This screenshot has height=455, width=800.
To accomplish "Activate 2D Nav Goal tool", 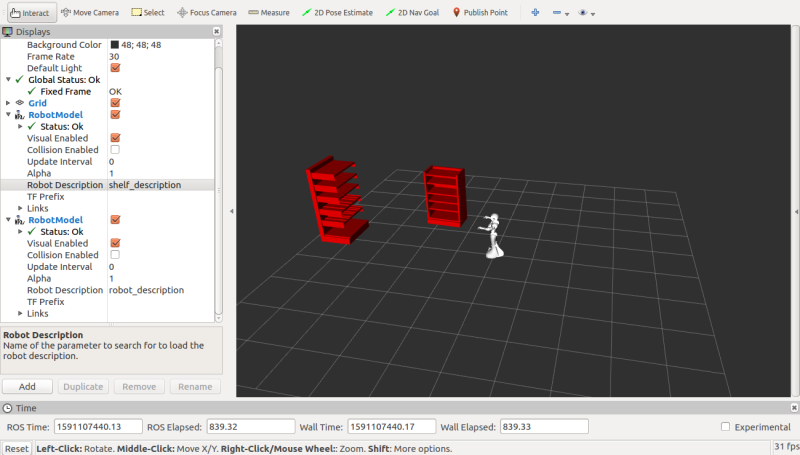I will pos(412,13).
